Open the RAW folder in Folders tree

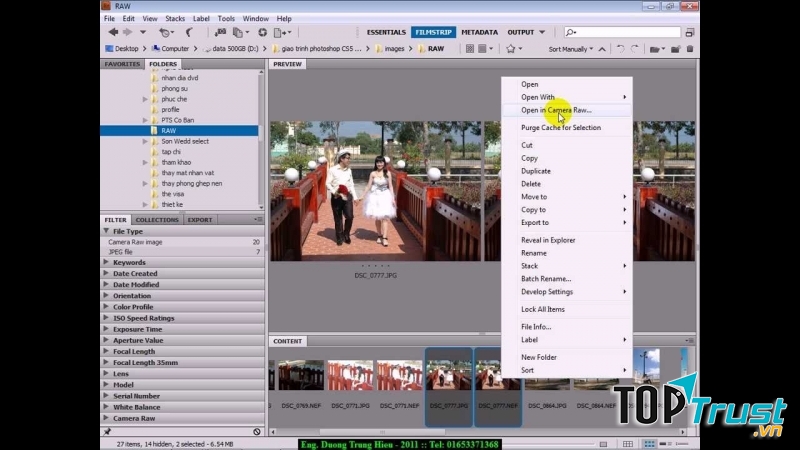click(168, 130)
